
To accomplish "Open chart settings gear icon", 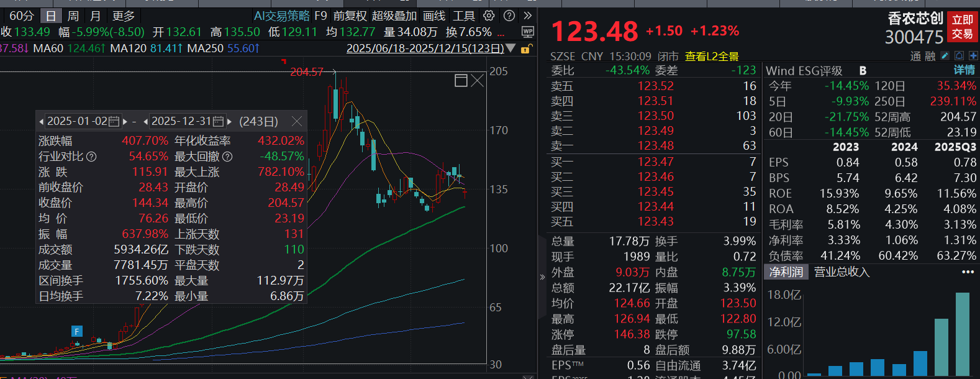I will [x=489, y=16].
